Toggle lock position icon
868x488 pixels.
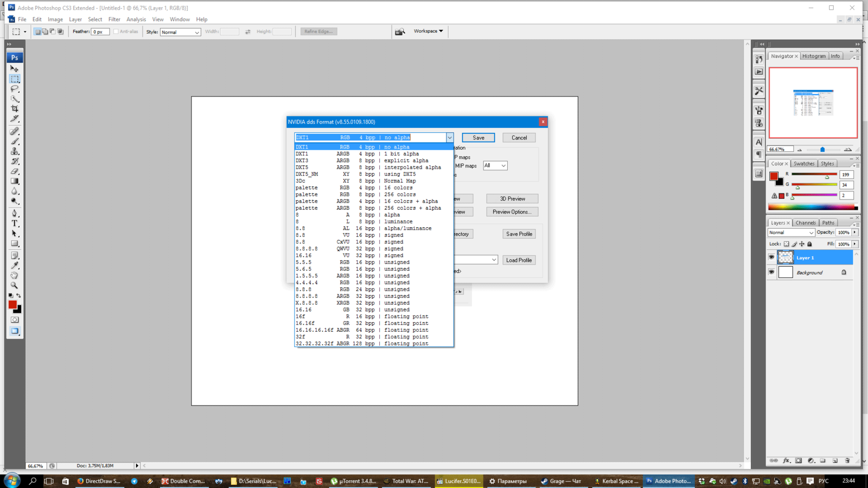(x=802, y=244)
